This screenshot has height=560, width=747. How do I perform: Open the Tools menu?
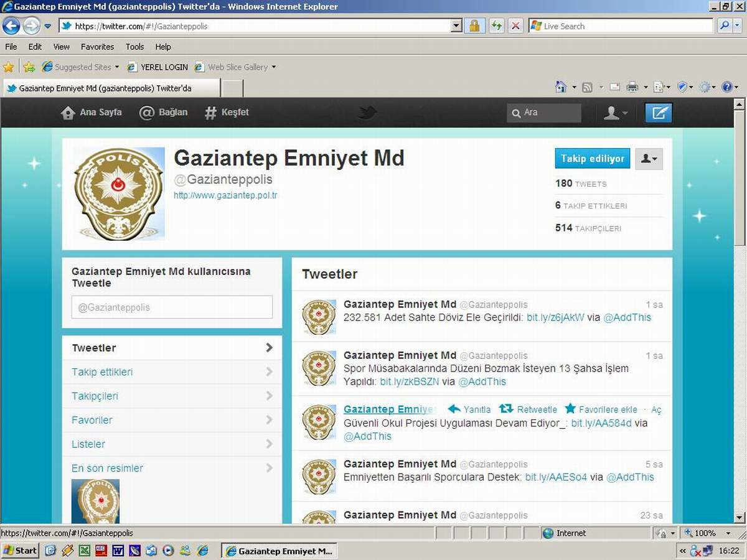tap(134, 47)
